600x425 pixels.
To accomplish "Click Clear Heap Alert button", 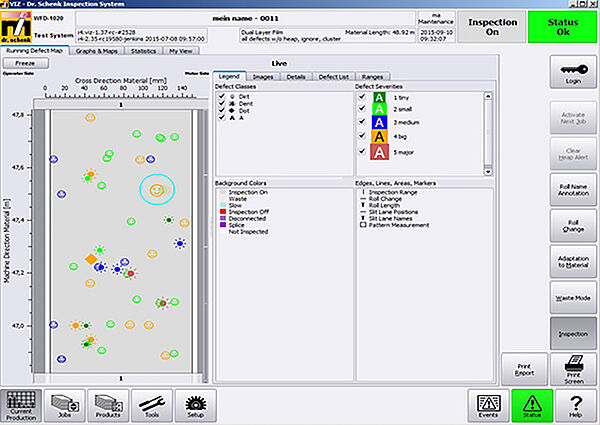I will coord(573,154).
